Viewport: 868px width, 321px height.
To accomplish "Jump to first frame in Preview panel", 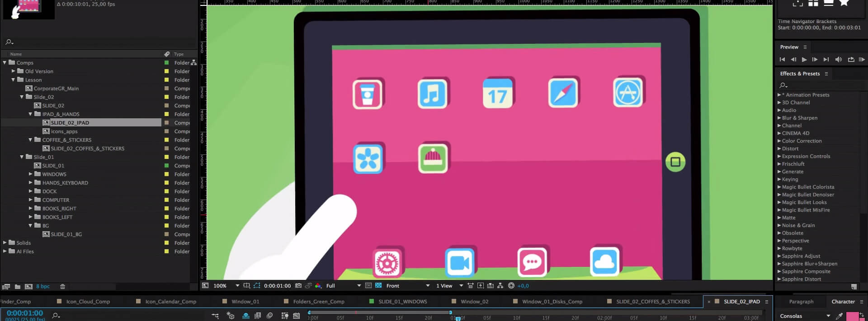I will [782, 60].
